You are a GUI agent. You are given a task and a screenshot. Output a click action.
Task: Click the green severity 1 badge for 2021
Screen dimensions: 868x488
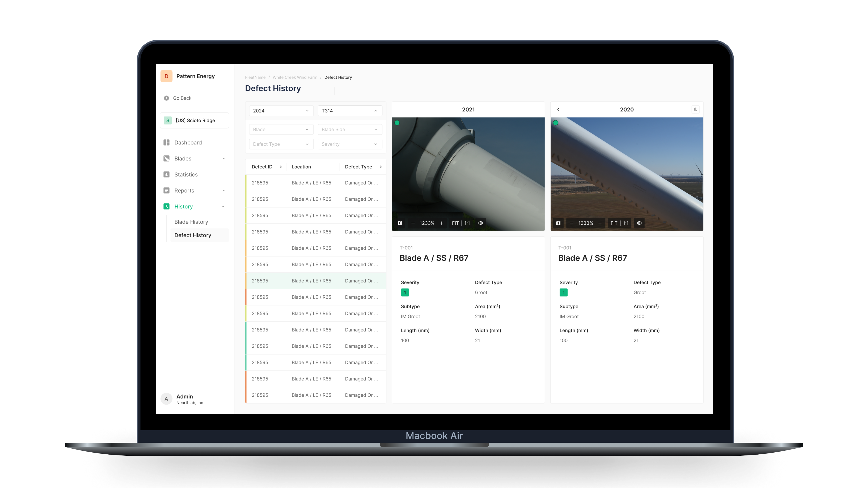405,293
